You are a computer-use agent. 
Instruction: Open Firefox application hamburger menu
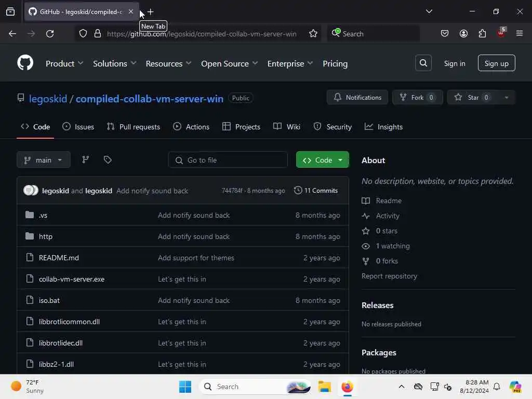[519, 33]
